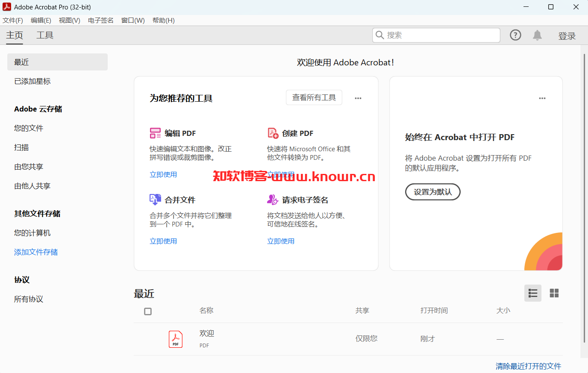Click 设置为默认 button
The height and width of the screenshot is (373, 588).
point(433,192)
